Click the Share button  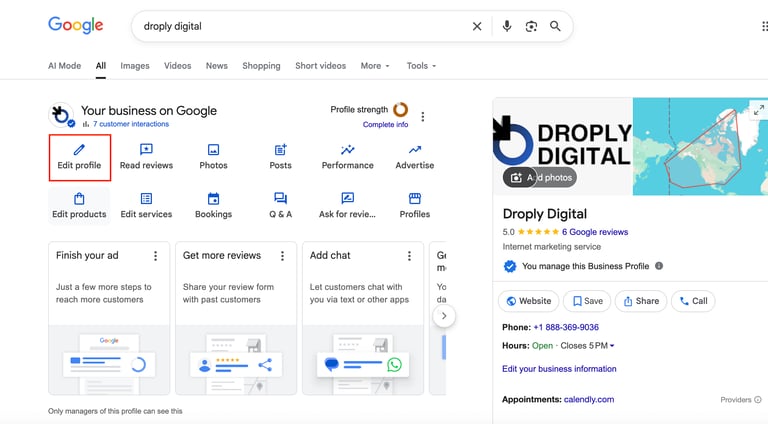[641, 301]
